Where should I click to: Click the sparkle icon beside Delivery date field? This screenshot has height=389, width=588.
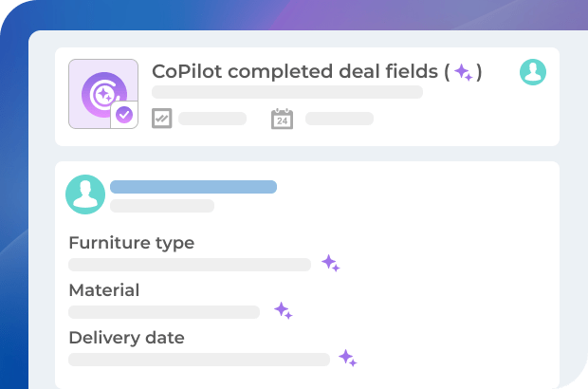(348, 358)
